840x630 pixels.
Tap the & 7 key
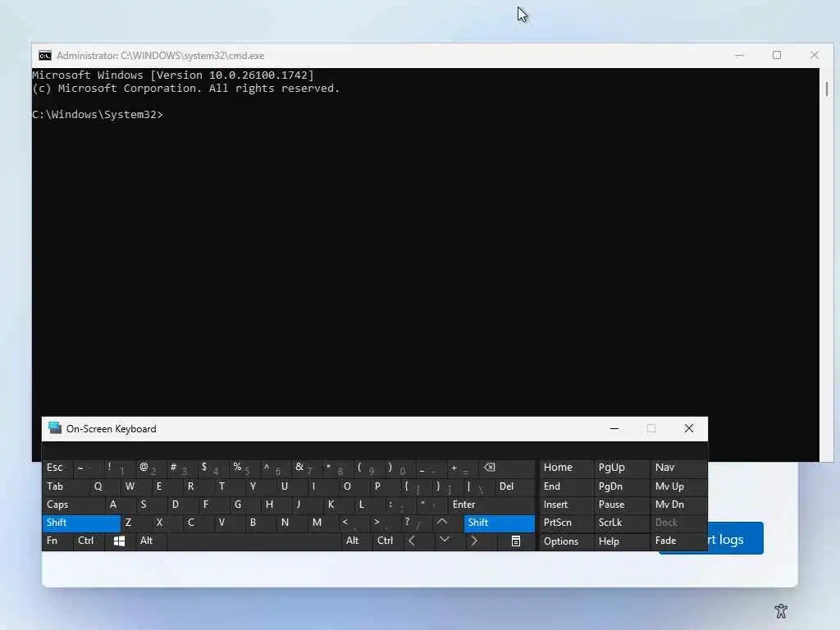(x=308, y=468)
